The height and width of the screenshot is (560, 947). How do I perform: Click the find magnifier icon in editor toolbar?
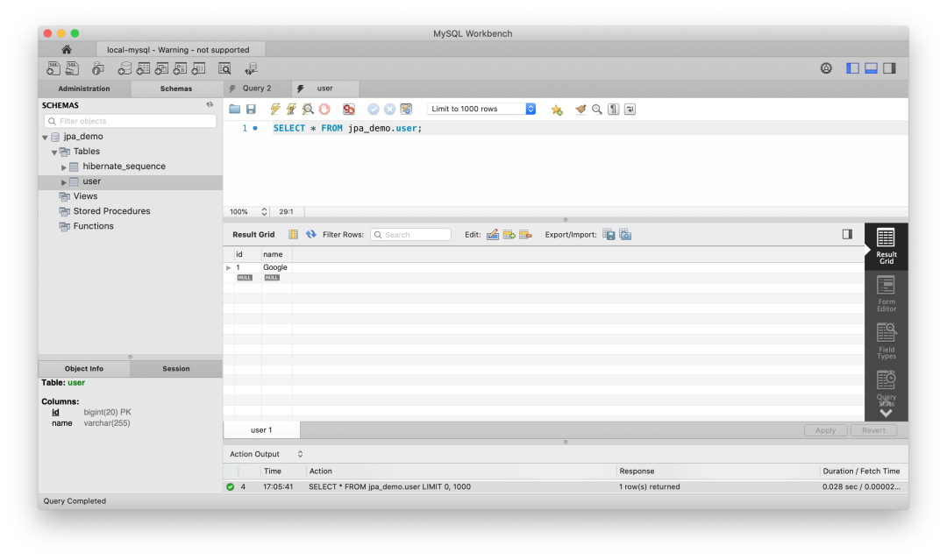tap(597, 110)
